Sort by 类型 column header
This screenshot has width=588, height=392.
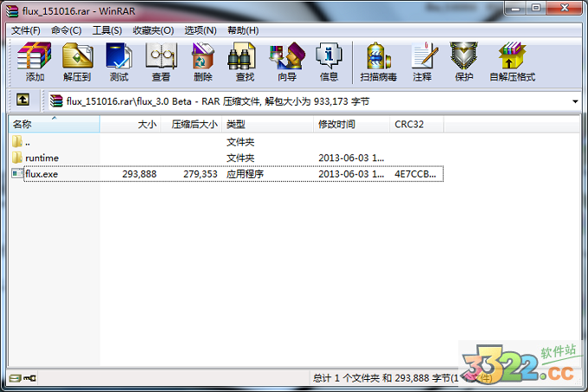tap(268, 124)
